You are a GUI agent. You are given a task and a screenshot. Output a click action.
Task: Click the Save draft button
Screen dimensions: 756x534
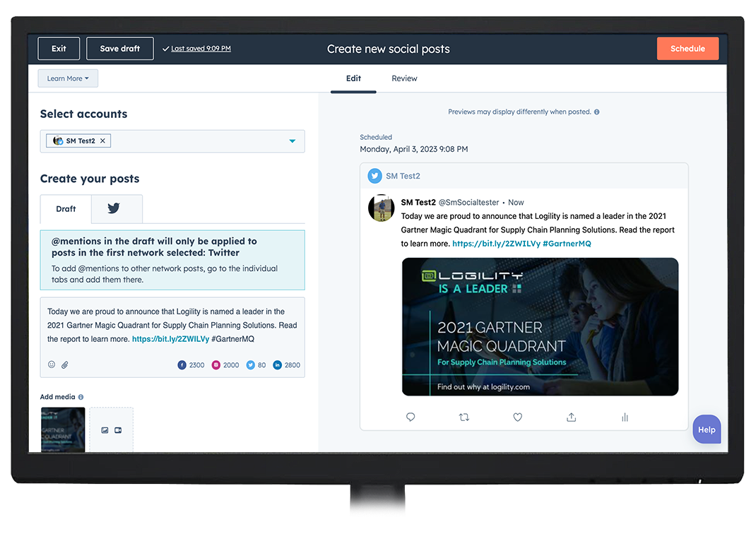point(120,49)
